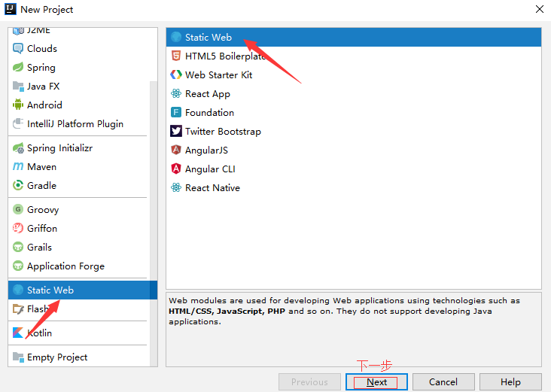551x392 pixels.
Task: Click the Spring Initializr icon
Action: [18, 148]
